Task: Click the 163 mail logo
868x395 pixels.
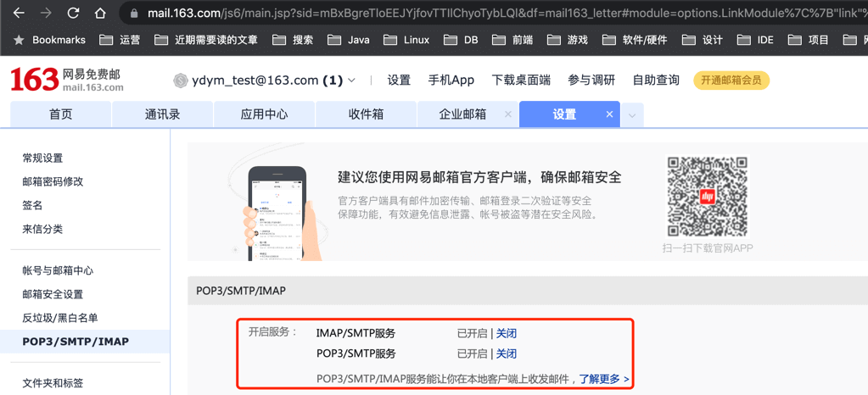Action: point(66,80)
